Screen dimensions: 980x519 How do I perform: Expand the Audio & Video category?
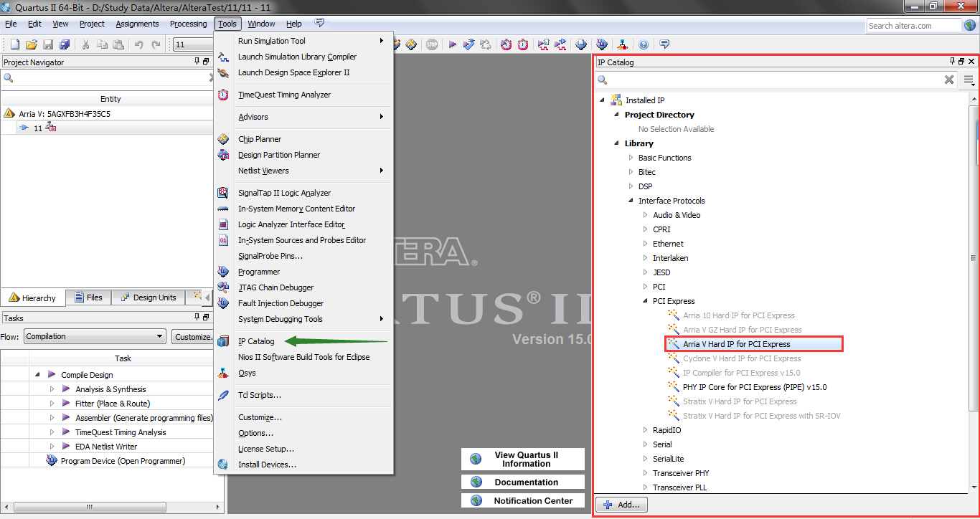pos(645,215)
